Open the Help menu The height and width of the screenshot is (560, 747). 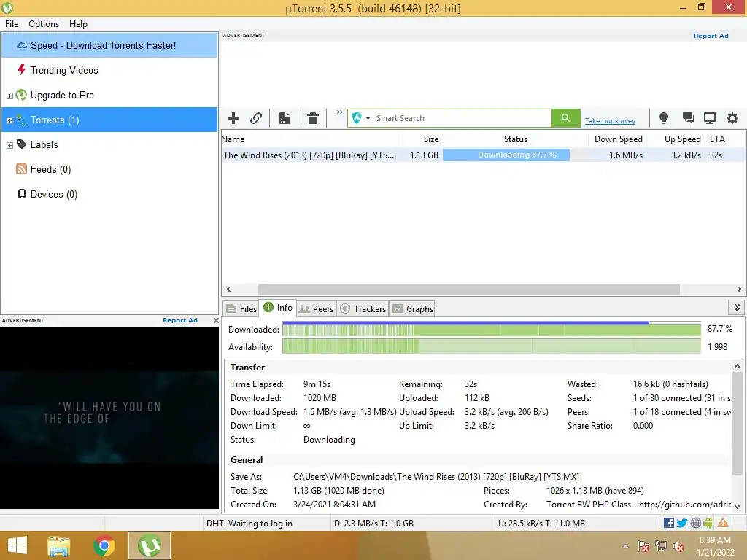[78, 24]
